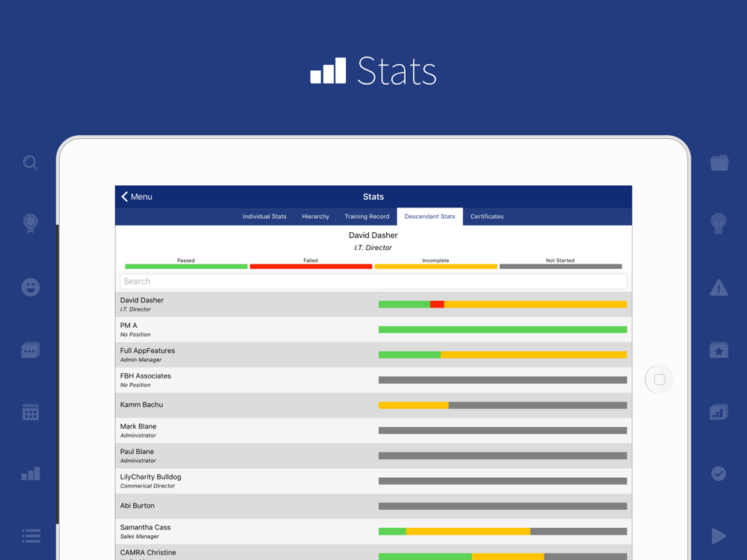Click the award ribbon badge icon
This screenshot has height=560, width=747.
pos(31,223)
